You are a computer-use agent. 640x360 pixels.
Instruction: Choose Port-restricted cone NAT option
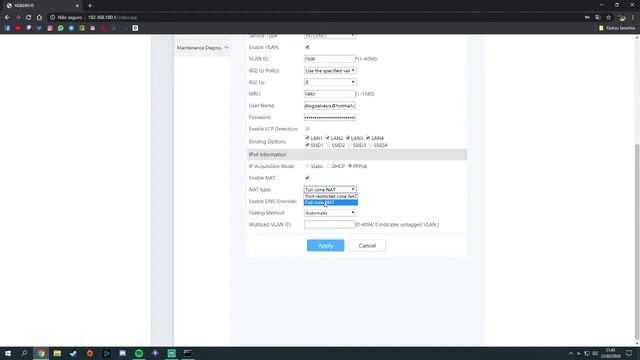tap(331, 196)
